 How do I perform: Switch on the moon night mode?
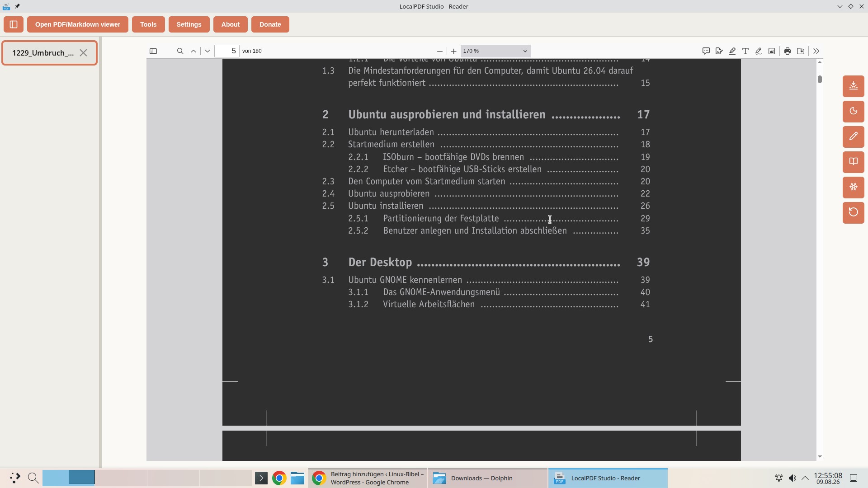coord(854,111)
